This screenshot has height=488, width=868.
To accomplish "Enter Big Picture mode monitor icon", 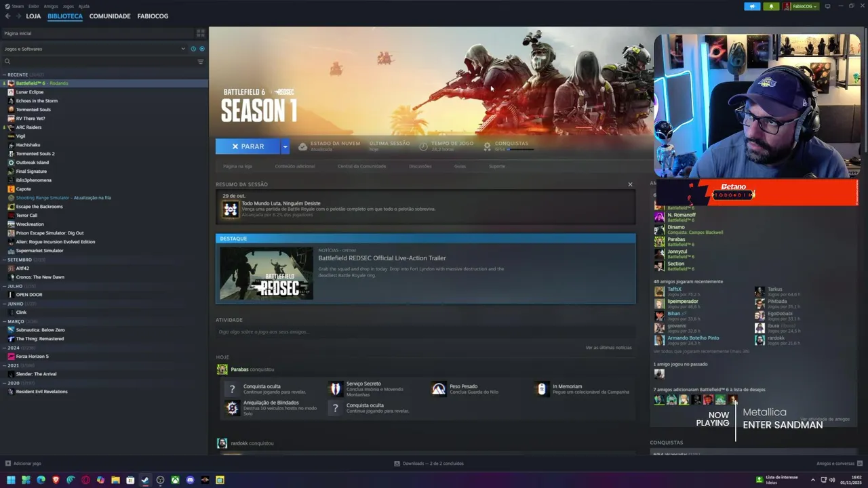I will (827, 6).
